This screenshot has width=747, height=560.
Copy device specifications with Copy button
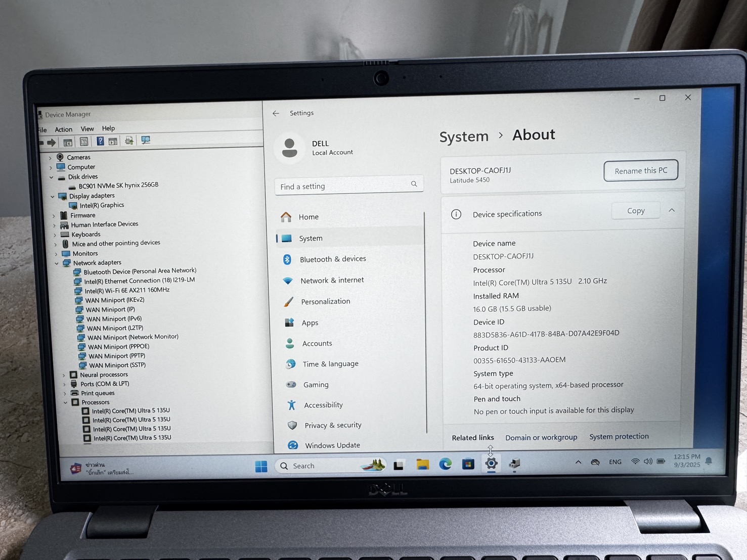pos(636,211)
